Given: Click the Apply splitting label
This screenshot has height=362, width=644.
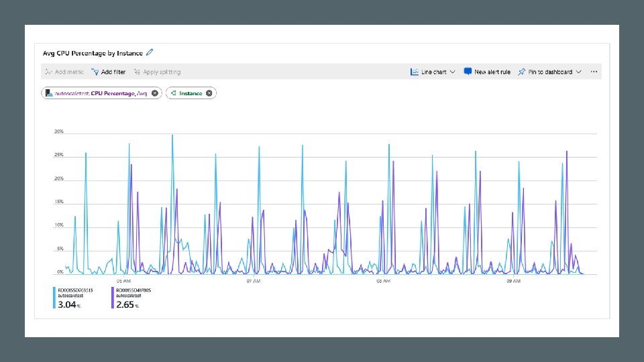Looking at the screenshot, I should [x=162, y=72].
